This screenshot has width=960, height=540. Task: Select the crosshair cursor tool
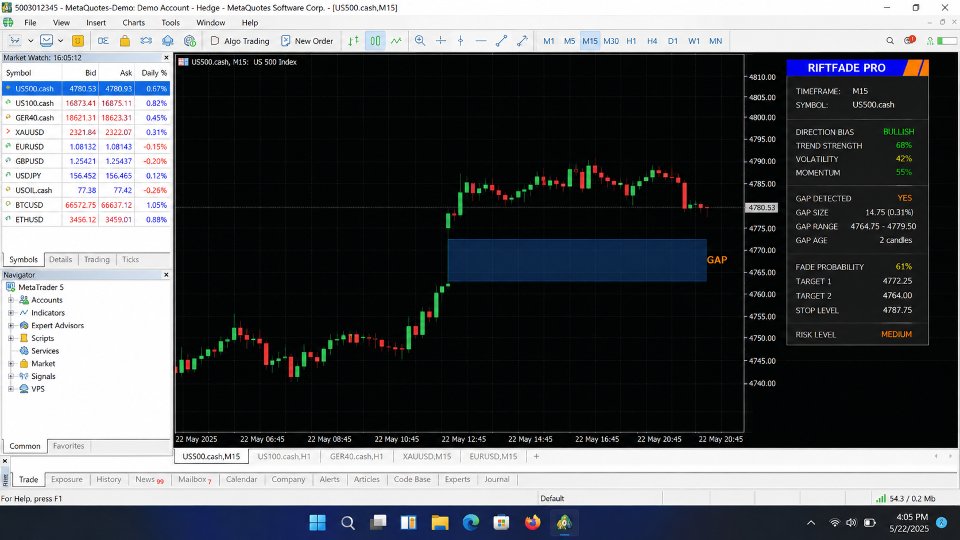coord(441,41)
